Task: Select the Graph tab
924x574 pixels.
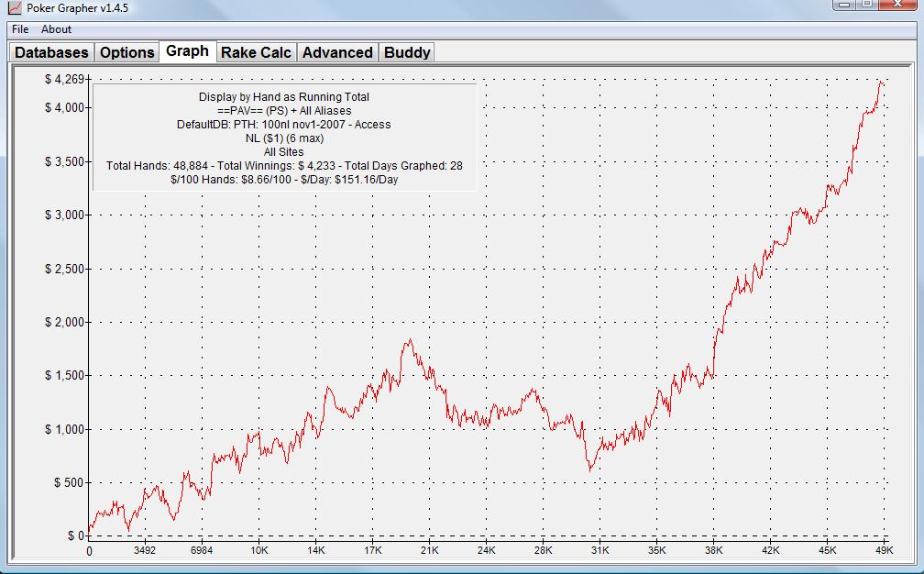Action: (187, 51)
